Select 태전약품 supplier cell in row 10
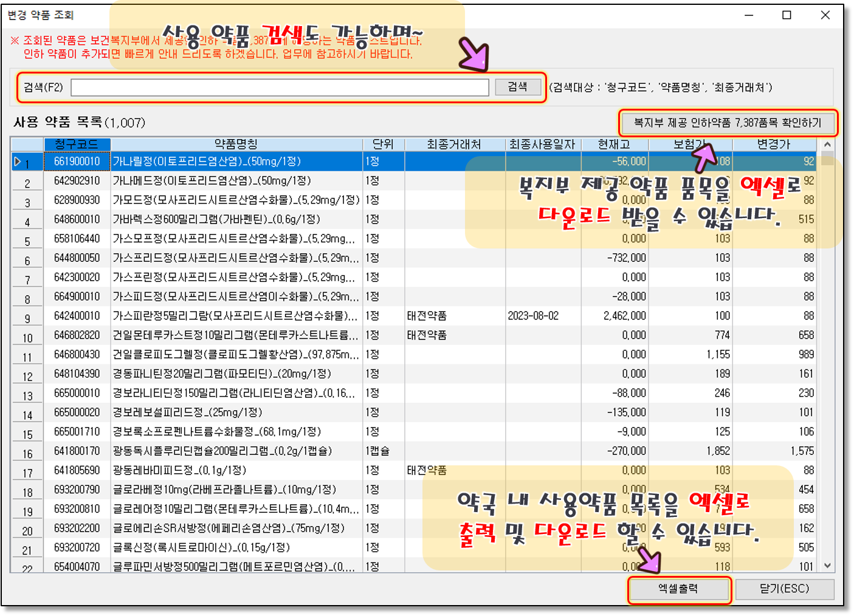 point(427,335)
